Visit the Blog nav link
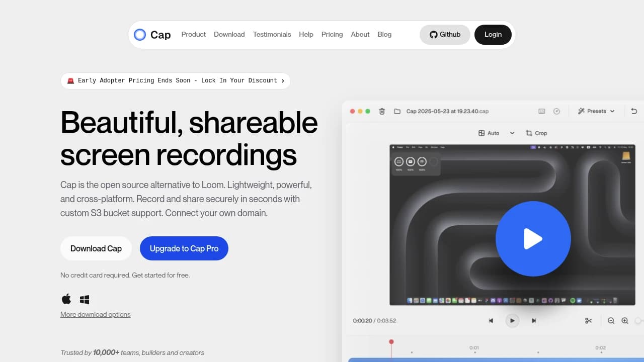Viewport: 644px width, 362px height. tap(384, 35)
